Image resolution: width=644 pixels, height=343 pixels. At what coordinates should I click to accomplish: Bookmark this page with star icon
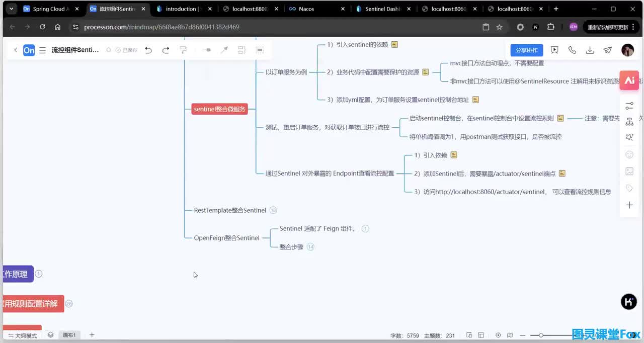click(x=500, y=27)
